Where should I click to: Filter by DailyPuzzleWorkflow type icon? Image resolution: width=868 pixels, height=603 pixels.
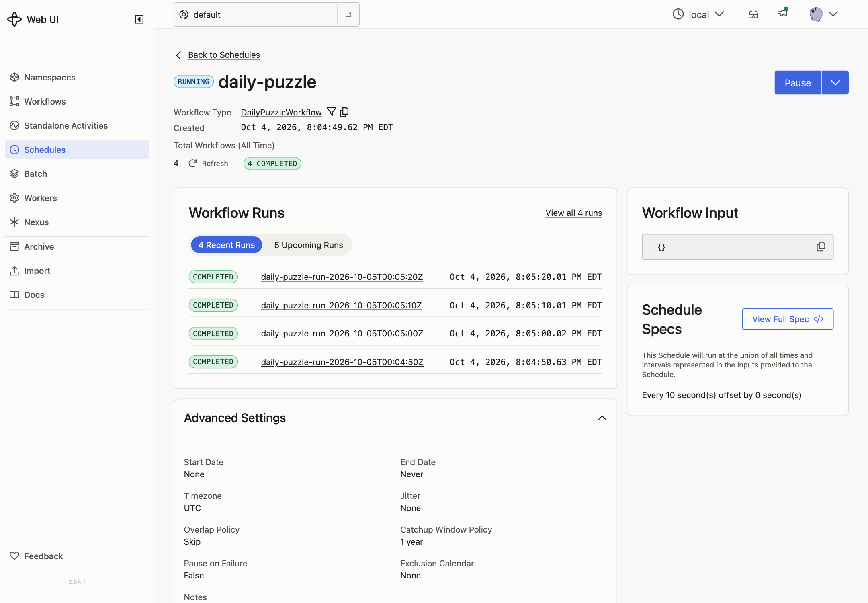pyautogui.click(x=332, y=112)
